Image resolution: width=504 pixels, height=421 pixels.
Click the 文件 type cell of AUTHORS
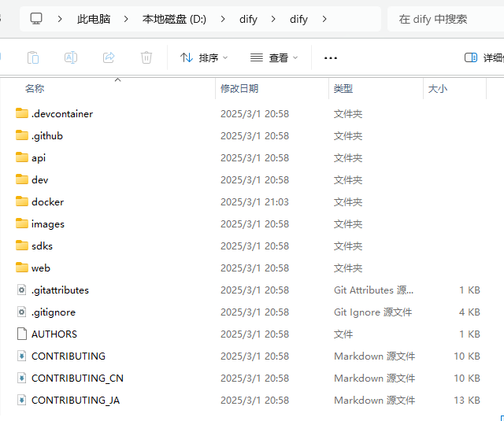[x=343, y=334]
